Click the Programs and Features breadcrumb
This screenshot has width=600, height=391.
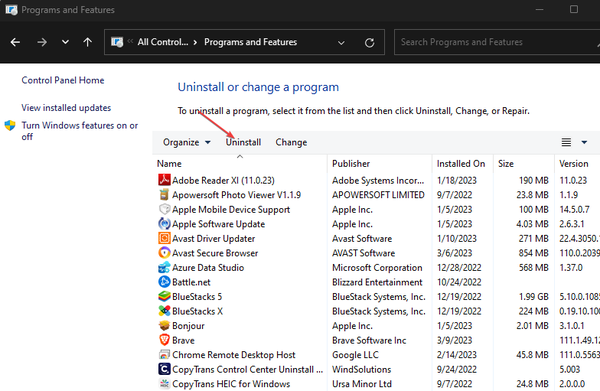pyautogui.click(x=250, y=42)
